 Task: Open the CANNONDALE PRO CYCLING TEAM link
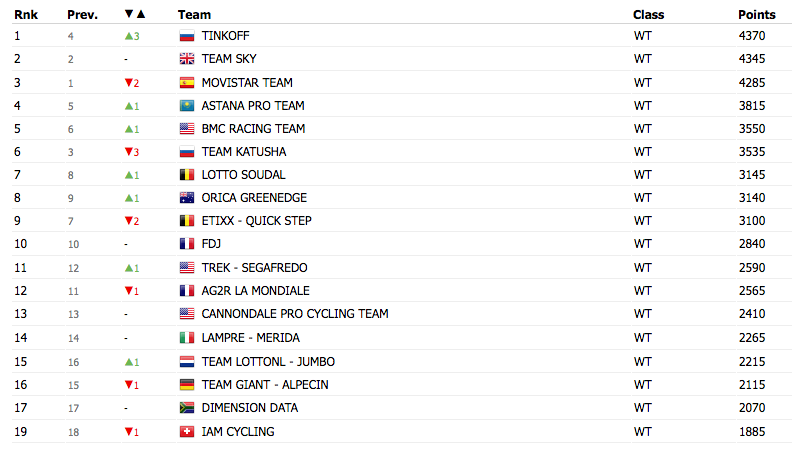point(295,314)
